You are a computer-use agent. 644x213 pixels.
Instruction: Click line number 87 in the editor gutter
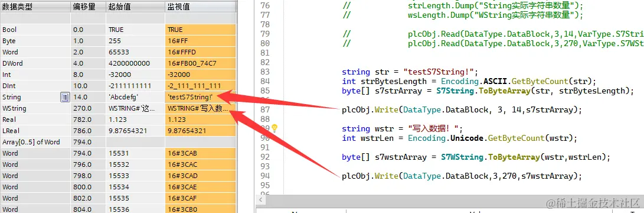point(265,109)
